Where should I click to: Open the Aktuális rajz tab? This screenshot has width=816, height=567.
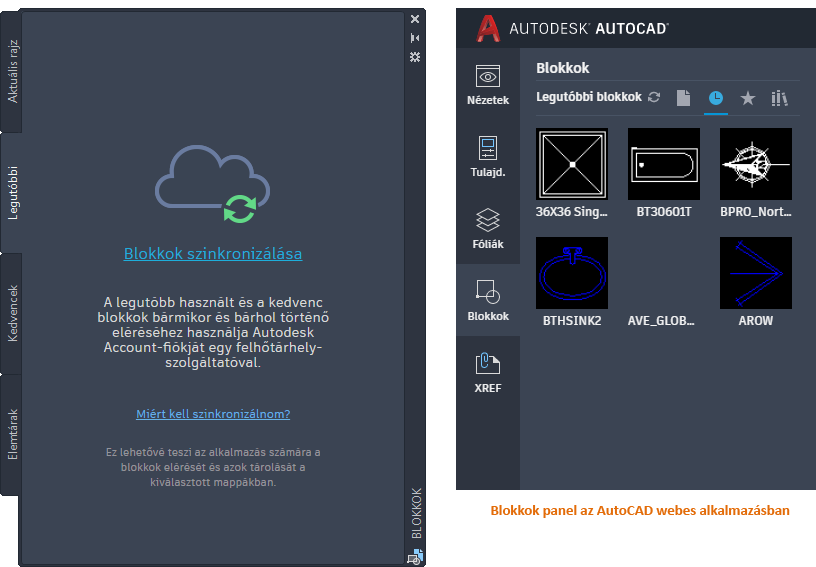point(11,71)
